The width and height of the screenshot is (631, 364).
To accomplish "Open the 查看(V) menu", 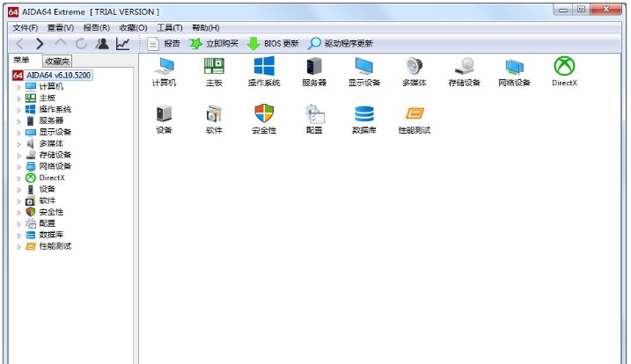I will 61,27.
